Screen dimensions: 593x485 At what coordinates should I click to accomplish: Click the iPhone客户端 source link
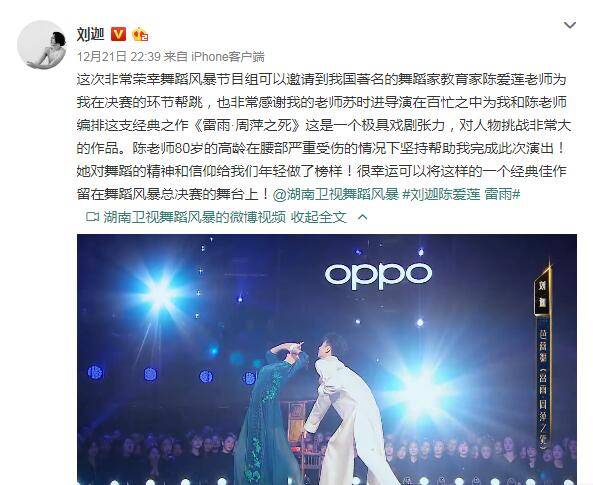point(228,57)
